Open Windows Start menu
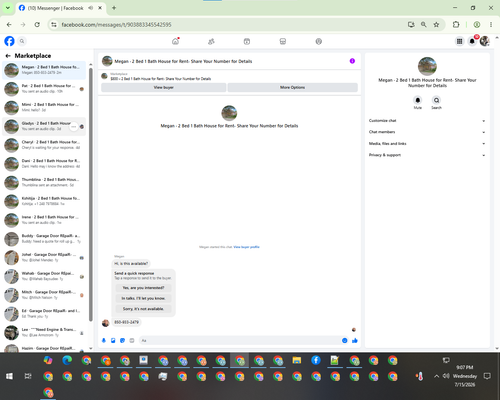This screenshot has width=500, height=400. [9, 376]
